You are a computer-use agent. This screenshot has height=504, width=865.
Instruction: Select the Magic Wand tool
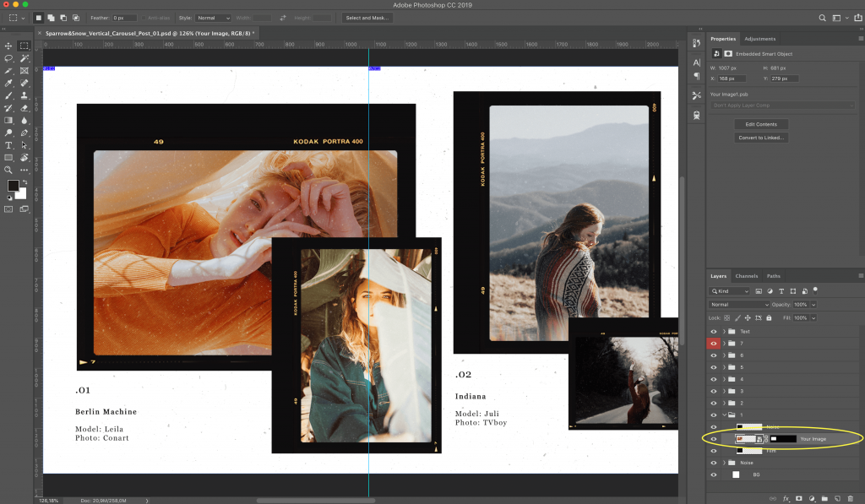[24, 58]
